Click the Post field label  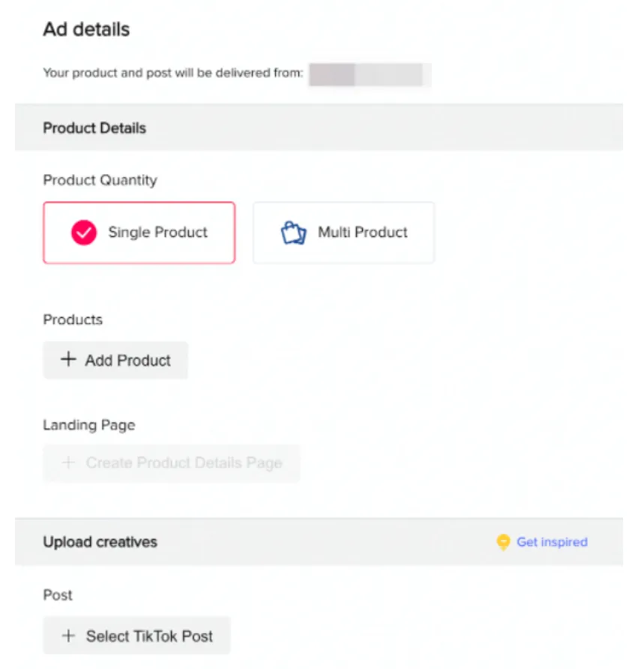coord(58,595)
